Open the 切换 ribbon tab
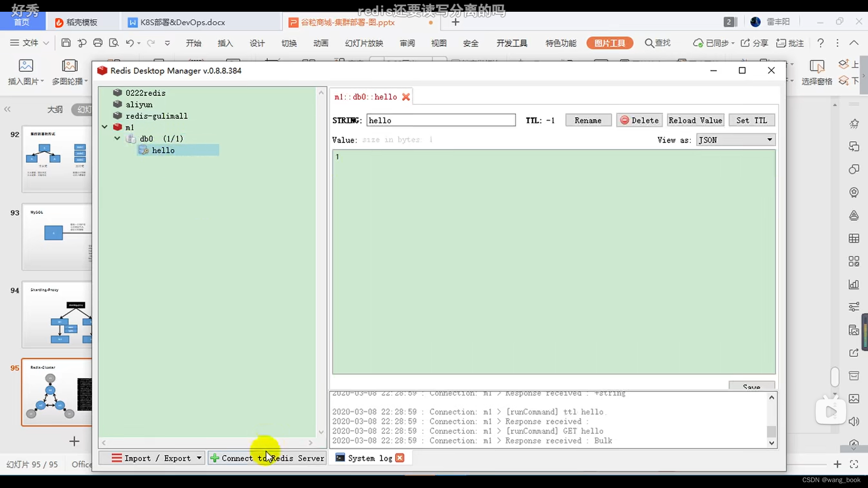The height and width of the screenshot is (488, 868). click(289, 43)
